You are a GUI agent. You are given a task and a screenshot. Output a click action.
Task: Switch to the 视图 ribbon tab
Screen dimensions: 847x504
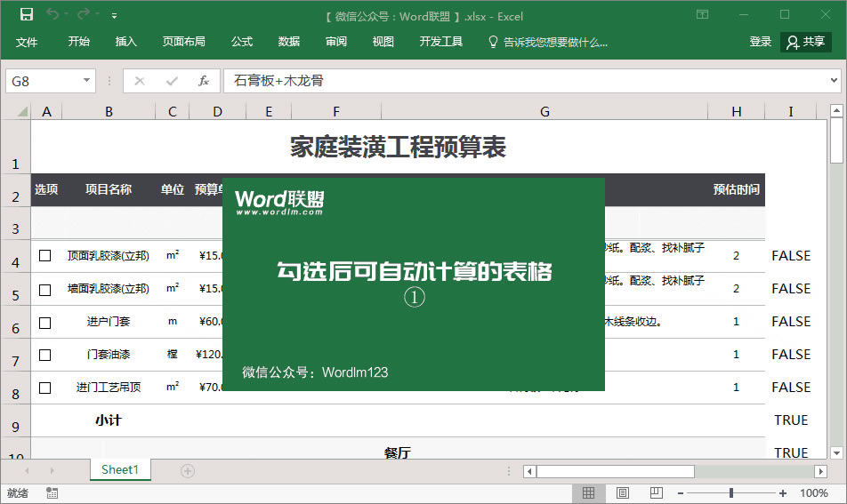pyautogui.click(x=383, y=42)
